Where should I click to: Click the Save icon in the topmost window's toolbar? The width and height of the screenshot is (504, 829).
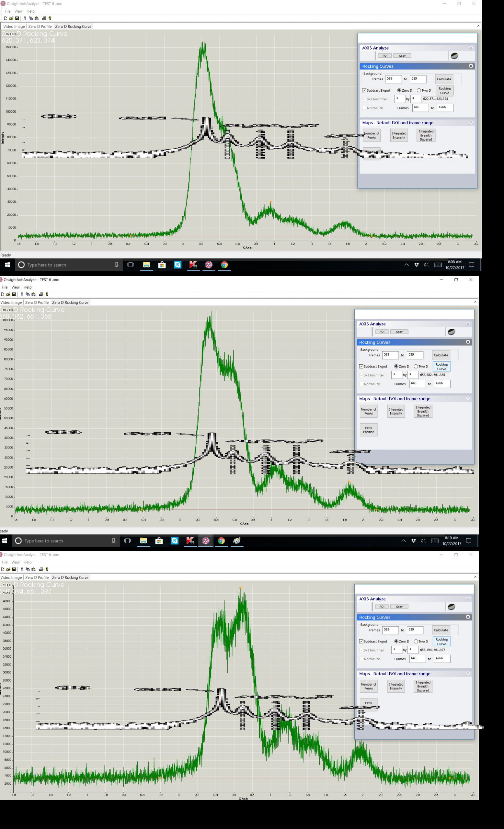click(17, 18)
